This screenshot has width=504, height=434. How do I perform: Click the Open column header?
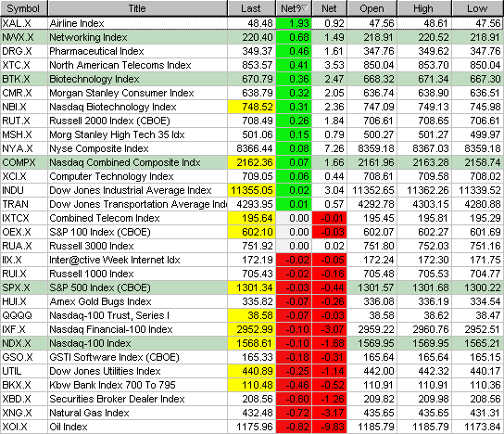(372, 8)
